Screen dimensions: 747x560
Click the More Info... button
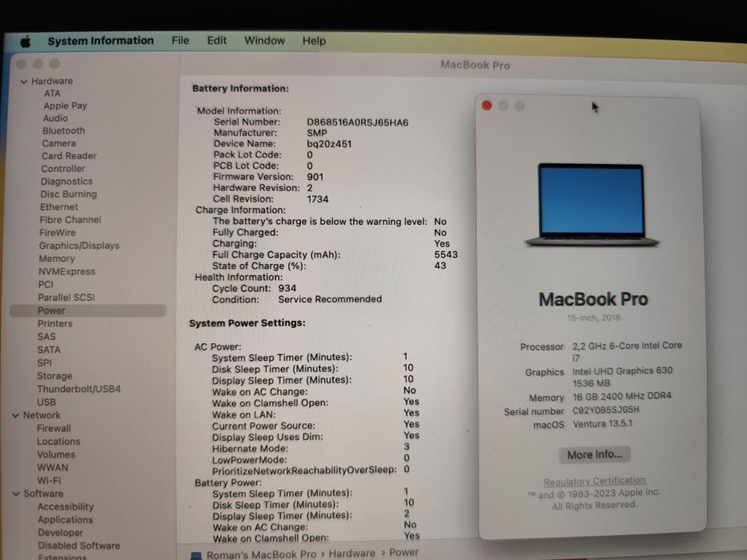(x=595, y=454)
